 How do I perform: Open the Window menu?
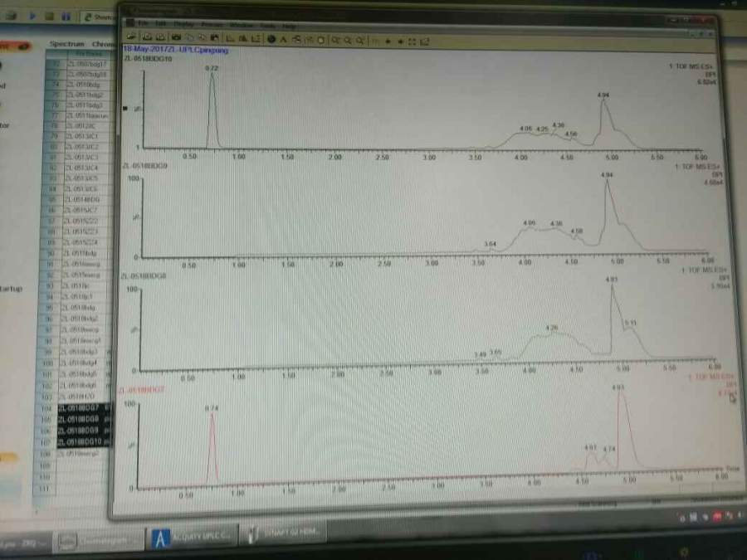click(x=241, y=25)
